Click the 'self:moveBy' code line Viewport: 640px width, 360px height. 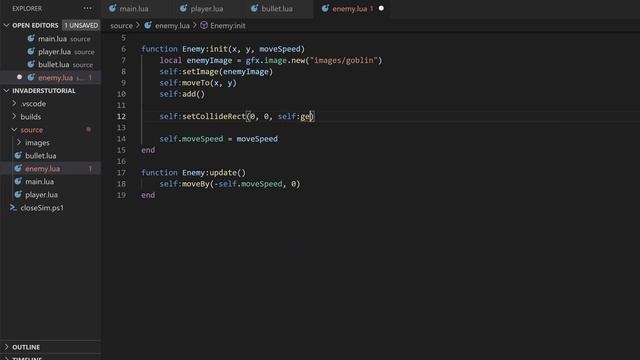click(230, 184)
